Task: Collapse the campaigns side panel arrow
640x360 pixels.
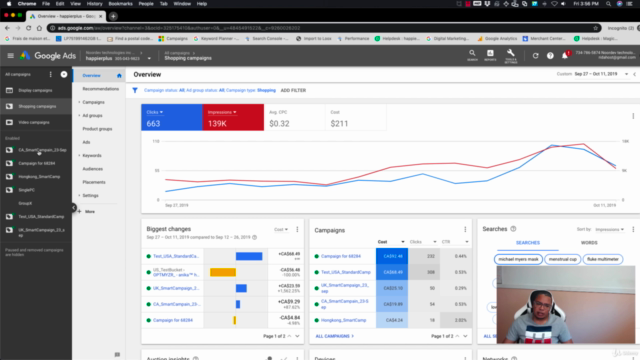Action: [73, 208]
